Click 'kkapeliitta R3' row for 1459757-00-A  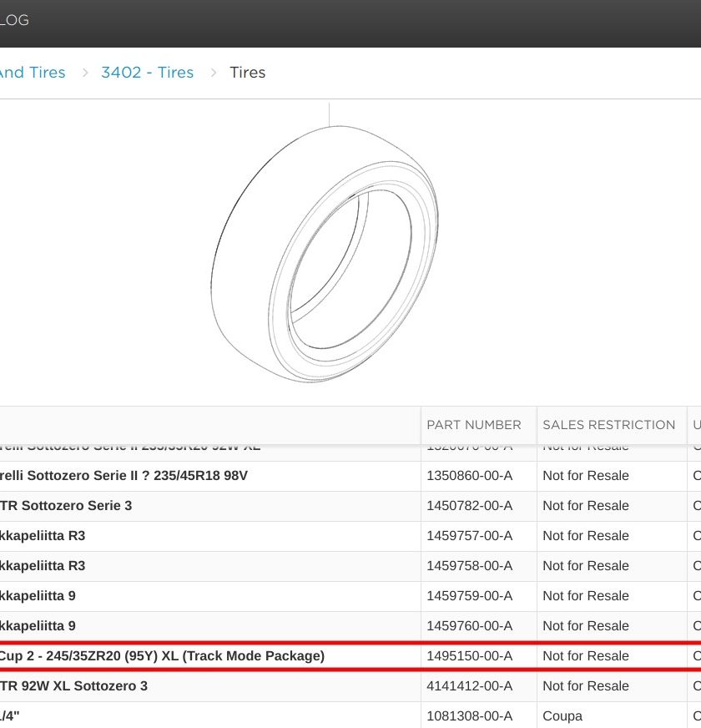tap(350, 536)
